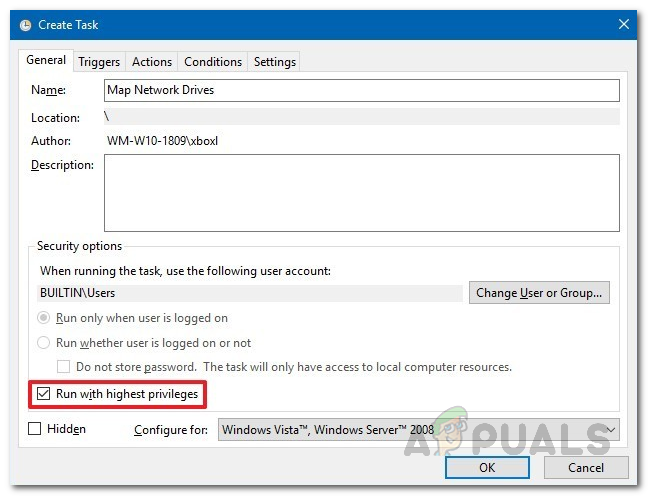The image size is (648, 496).
Task: Switch to the Conditions tab
Action: (213, 62)
